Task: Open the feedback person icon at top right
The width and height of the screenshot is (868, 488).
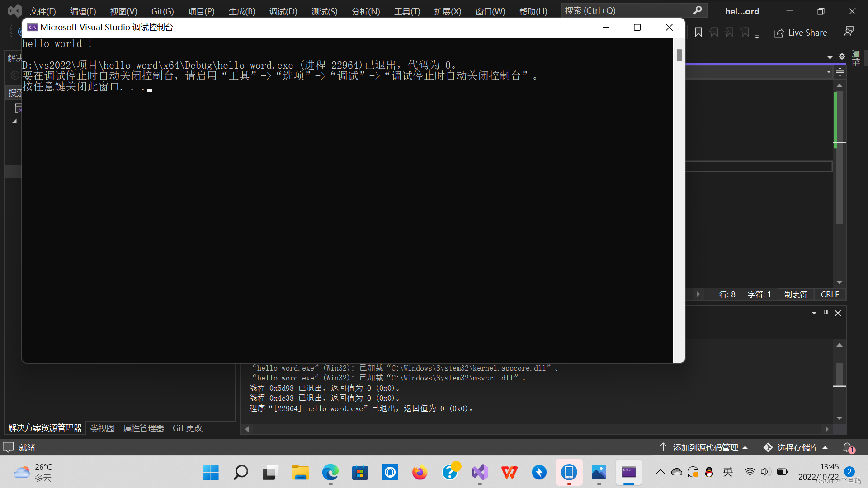Action: tap(849, 31)
